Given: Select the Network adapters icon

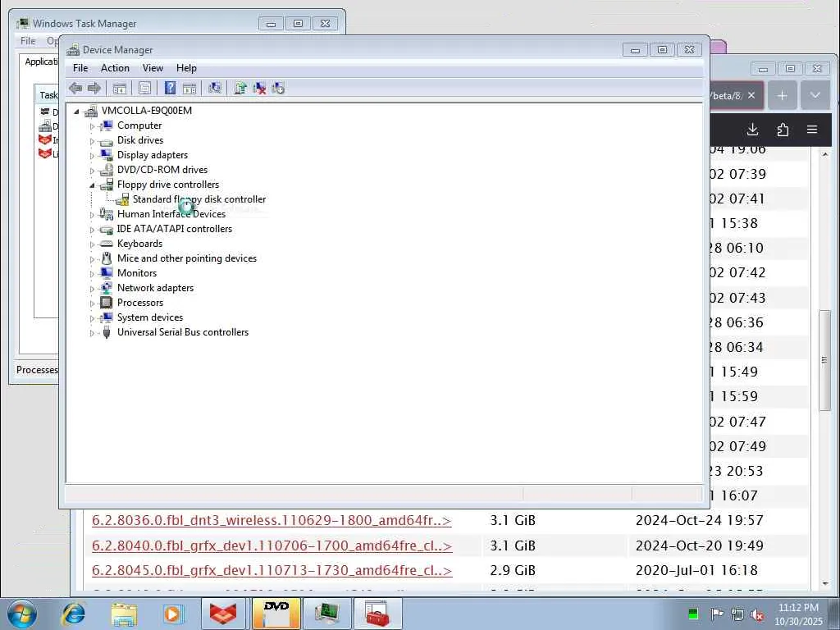Looking at the screenshot, I should coord(107,288).
